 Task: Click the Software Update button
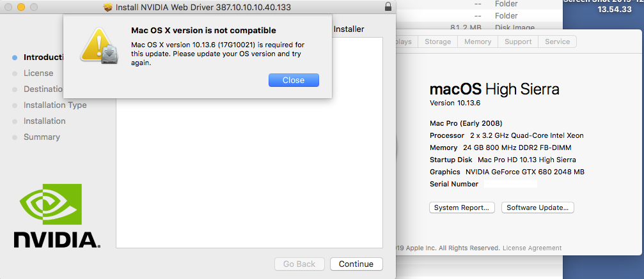538,207
